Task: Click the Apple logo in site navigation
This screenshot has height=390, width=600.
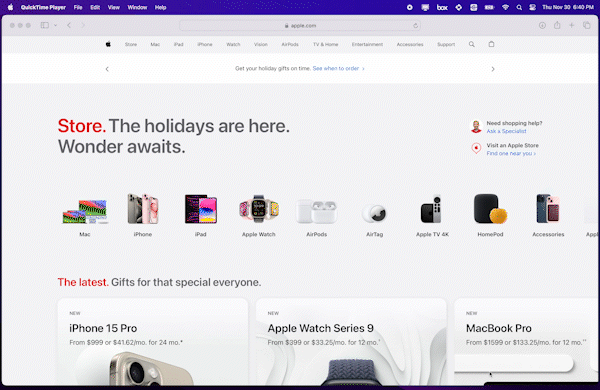Action: [108, 44]
